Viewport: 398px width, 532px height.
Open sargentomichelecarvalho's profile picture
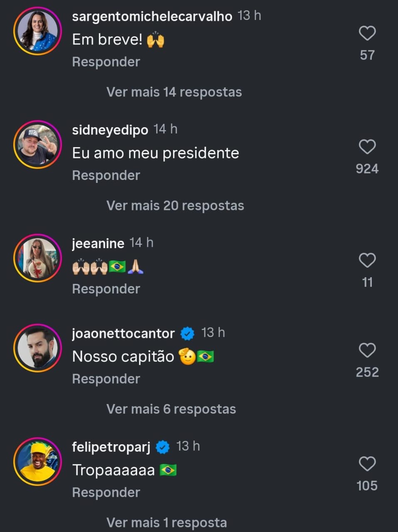(37, 31)
